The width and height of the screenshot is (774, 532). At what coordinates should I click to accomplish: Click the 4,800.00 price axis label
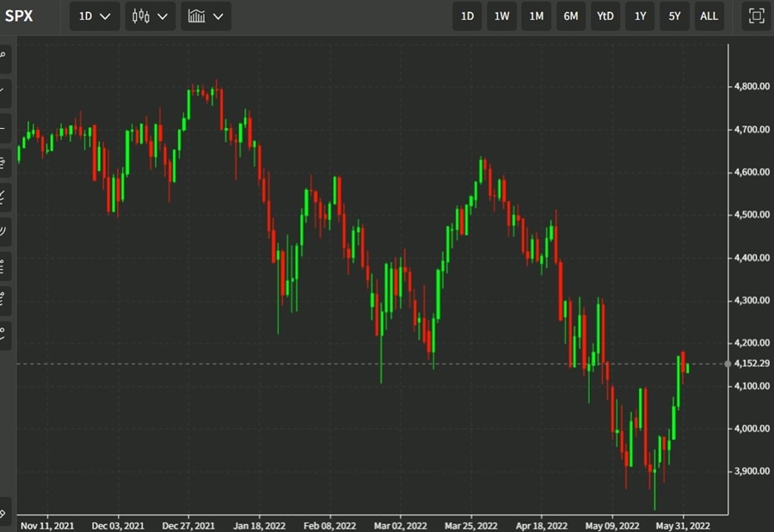(752, 86)
